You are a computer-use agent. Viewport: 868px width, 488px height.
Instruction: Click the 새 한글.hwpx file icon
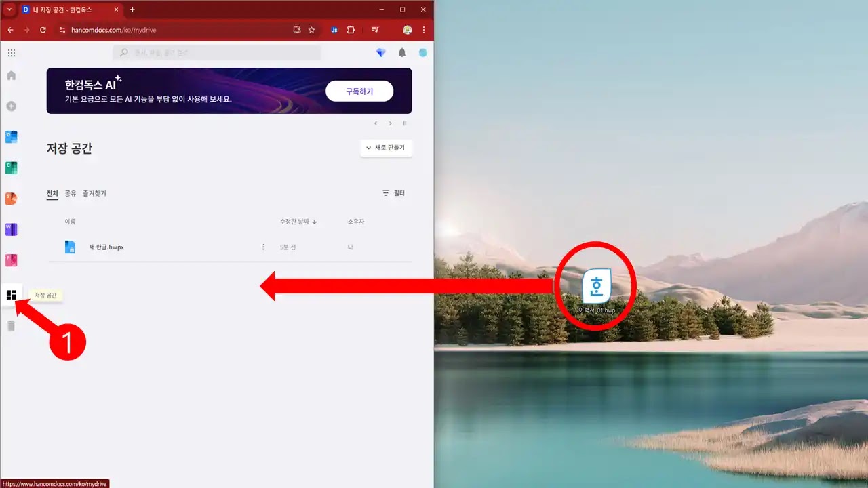(x=70, y=247)
